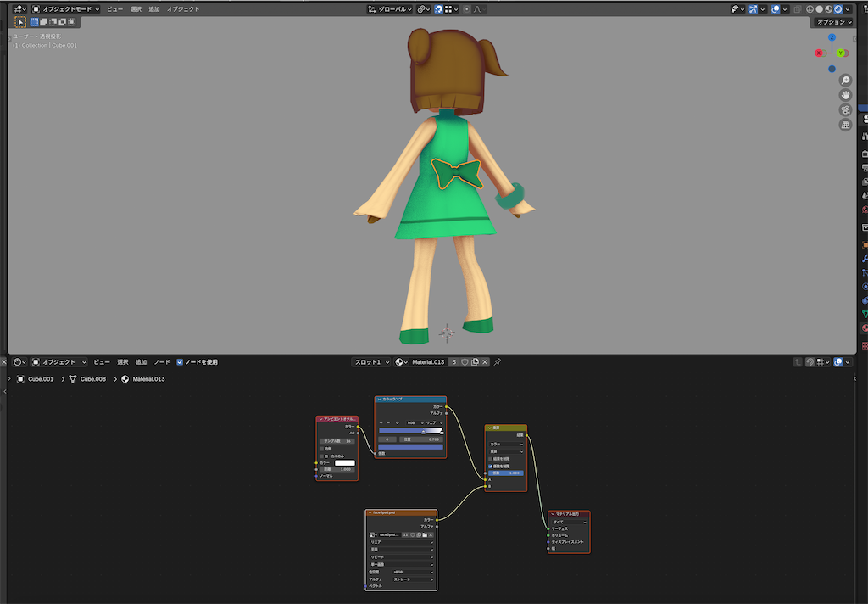Open リピート extension dropdown in image node
This screenshot has width=868, height=604.
click(401, 556)
